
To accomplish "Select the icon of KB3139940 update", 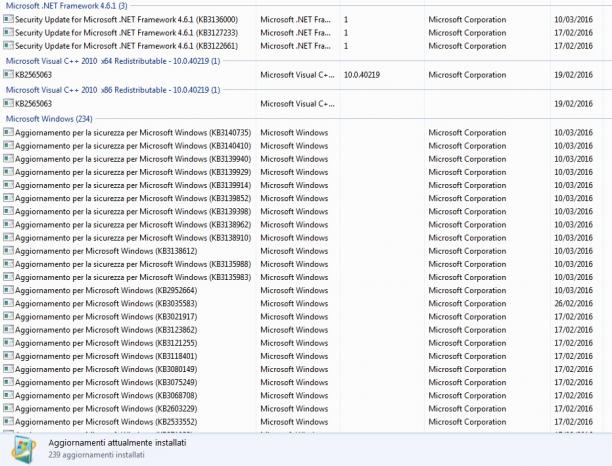I will 8,159.
